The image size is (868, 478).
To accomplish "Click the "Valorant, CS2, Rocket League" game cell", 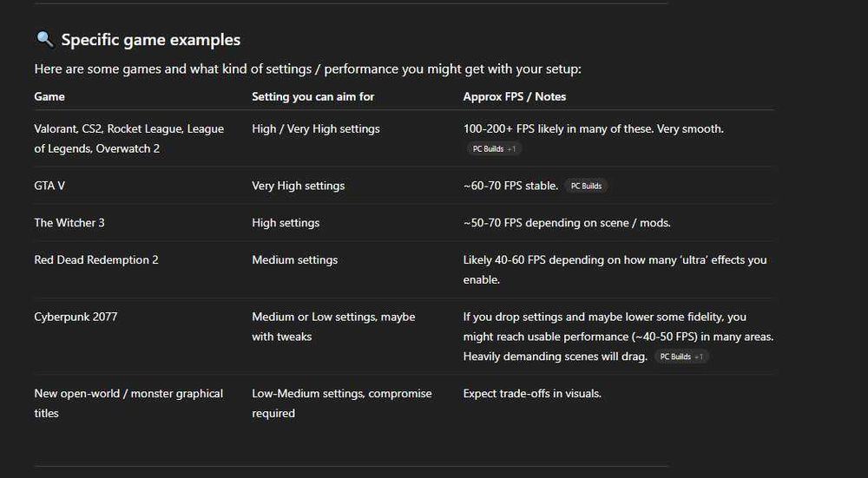I will (128, 139).
